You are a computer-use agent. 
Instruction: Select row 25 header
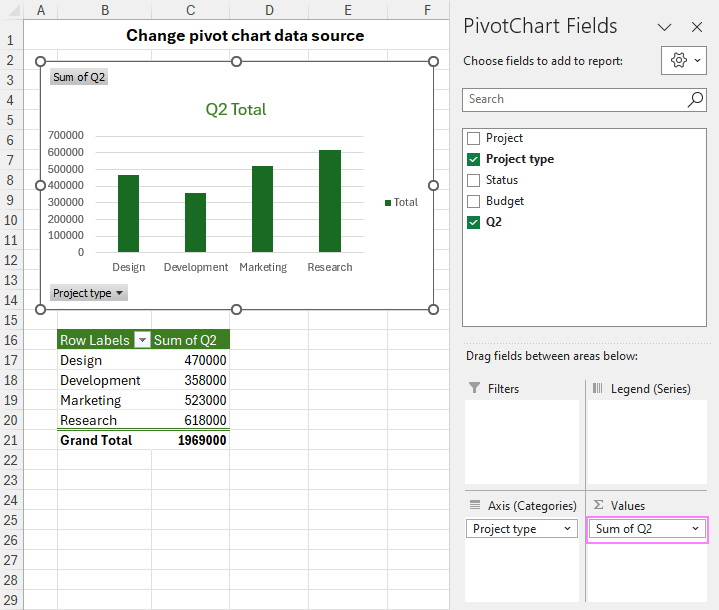pyautogui.click(x=11, y=520)
